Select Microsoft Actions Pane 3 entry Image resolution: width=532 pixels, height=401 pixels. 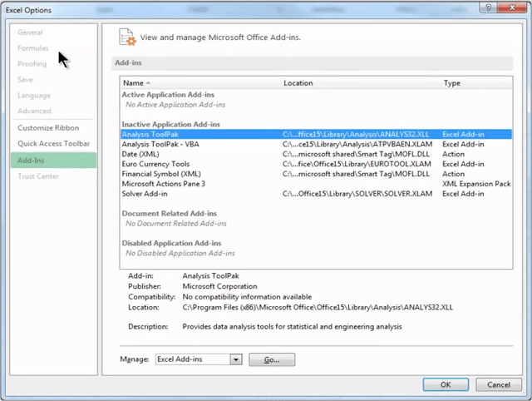pyautogui.click(x=163, y=184)
